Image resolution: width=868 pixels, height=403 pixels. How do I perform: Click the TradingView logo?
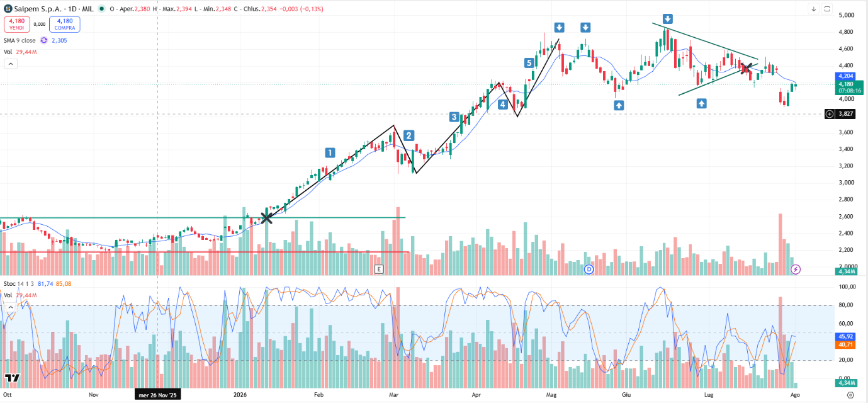click(13, 378)
